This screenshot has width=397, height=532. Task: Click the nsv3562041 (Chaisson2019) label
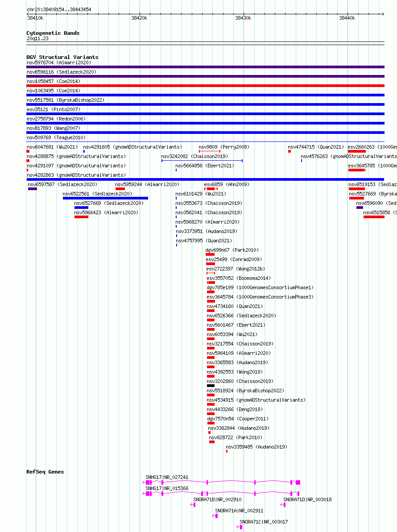(209, 213)
